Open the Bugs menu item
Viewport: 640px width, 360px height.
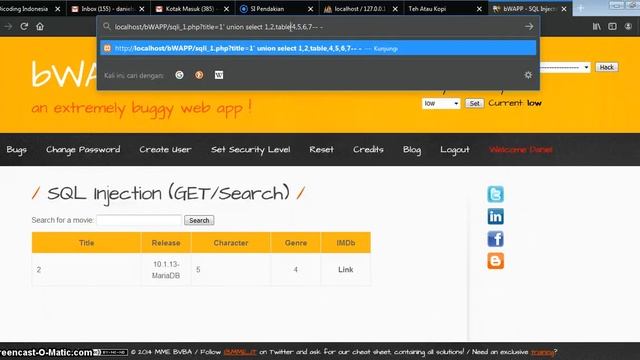pos(16,150)
